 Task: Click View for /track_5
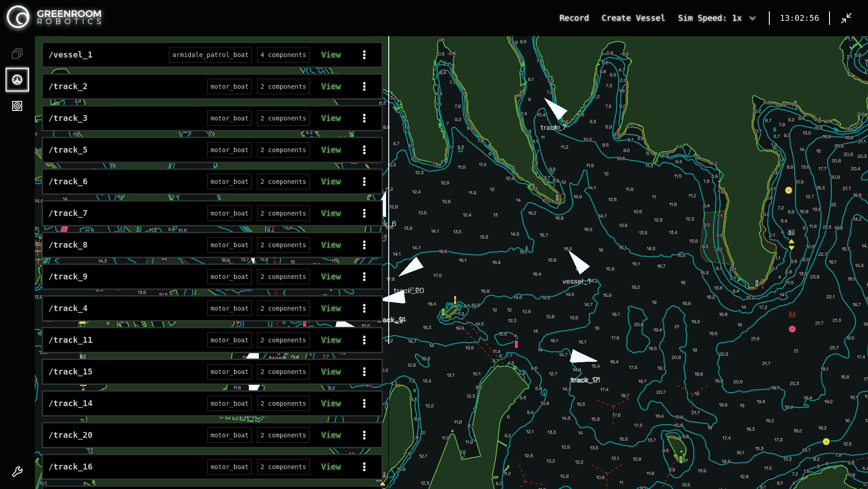331,150
